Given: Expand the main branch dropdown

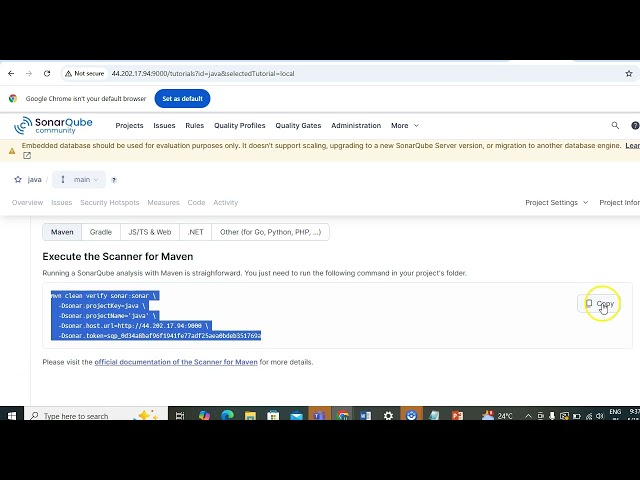Looking at the screenshot, I should (79, 179).
